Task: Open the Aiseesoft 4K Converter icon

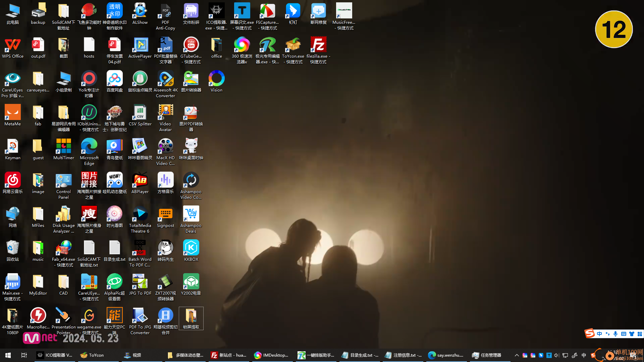Action: click(x=165, y=84)
